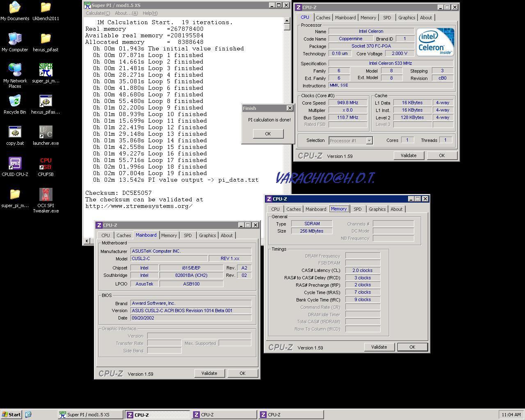This screenshot has width=525, height=420.
Task: Click the taskbar clock showing 11:04 AM
Action: 511,415
